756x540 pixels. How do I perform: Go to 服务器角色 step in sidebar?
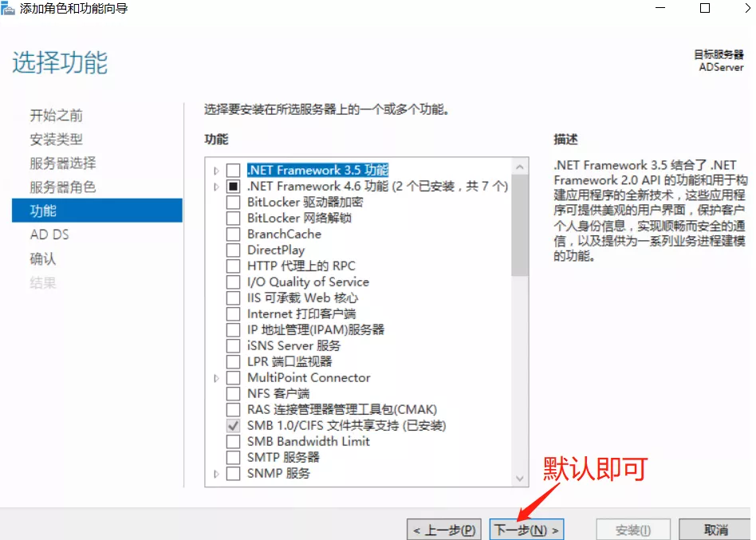63,187
